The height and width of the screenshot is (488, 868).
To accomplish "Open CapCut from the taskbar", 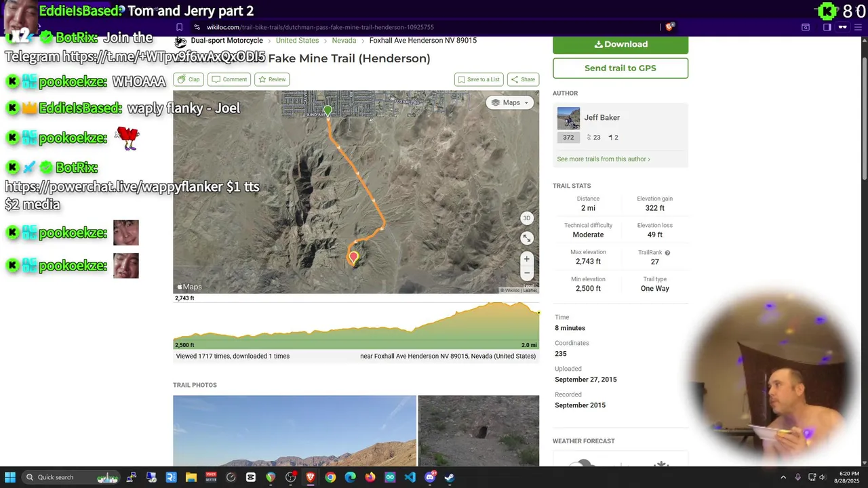I will click(x=251, y=477).
